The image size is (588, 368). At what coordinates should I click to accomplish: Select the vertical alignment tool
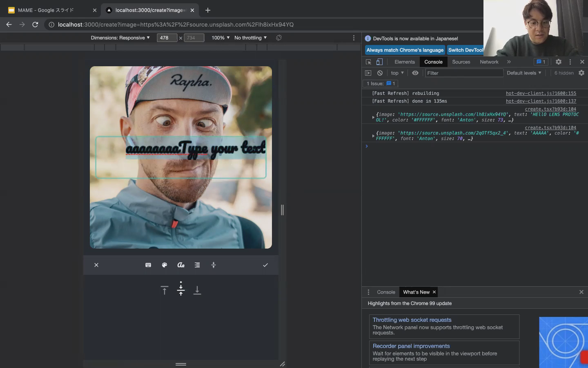pos(214,265)
